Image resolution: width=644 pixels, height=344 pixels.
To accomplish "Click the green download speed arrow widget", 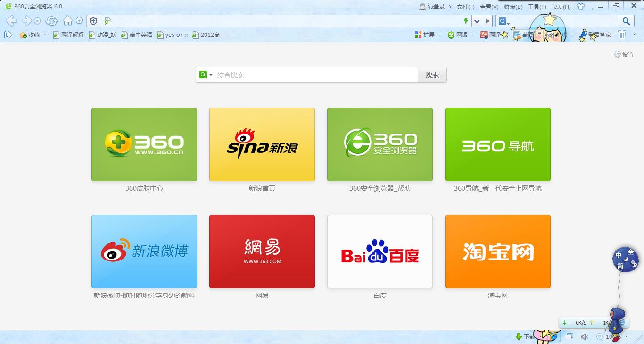I will (x=565, y=323).
